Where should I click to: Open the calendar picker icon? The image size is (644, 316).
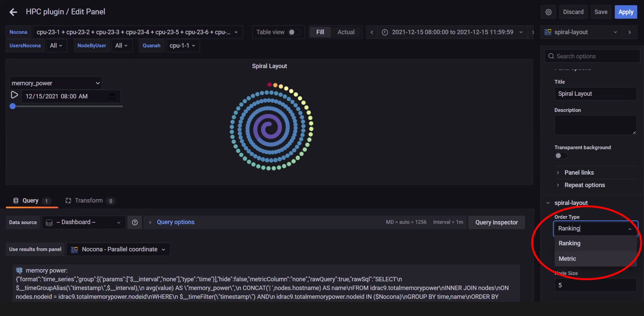(112, 97)
